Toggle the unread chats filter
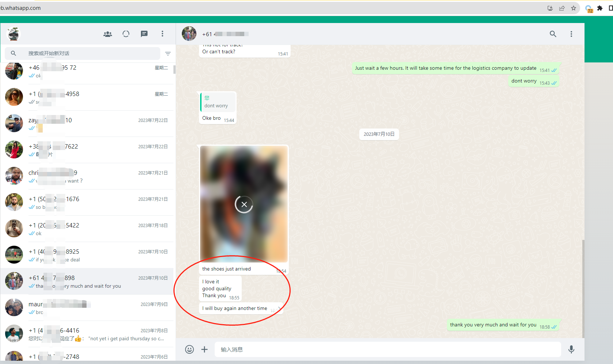613x364 pixels. [x=168, y=54]
